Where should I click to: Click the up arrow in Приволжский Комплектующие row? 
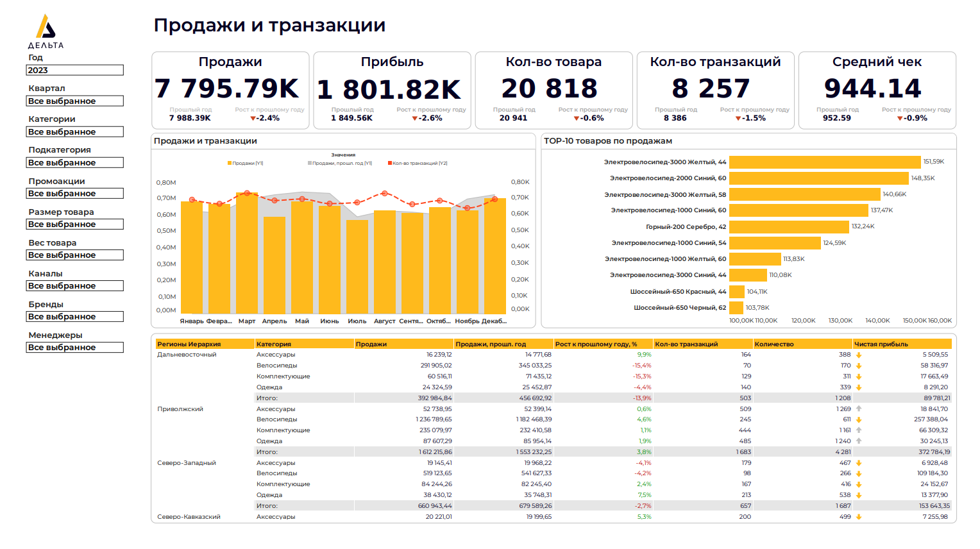(859, 430)
